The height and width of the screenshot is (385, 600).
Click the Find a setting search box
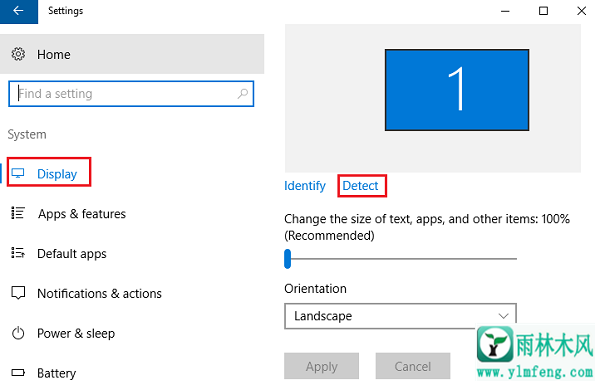pyautogui.click(x=131, y=94)
